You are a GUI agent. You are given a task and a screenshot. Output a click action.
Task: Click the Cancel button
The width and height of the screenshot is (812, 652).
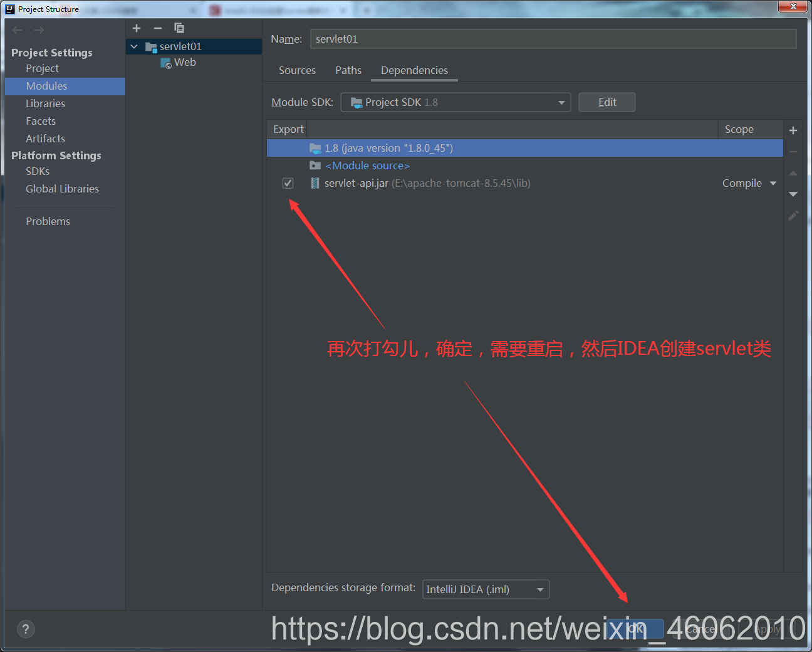point(700,629)
